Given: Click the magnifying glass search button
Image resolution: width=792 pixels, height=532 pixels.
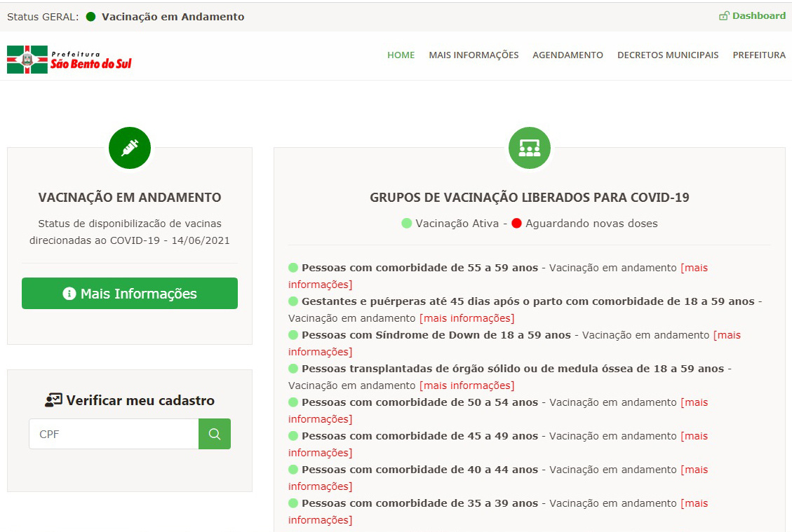Looking at the screenshot, I should click(x=215, y=434).
